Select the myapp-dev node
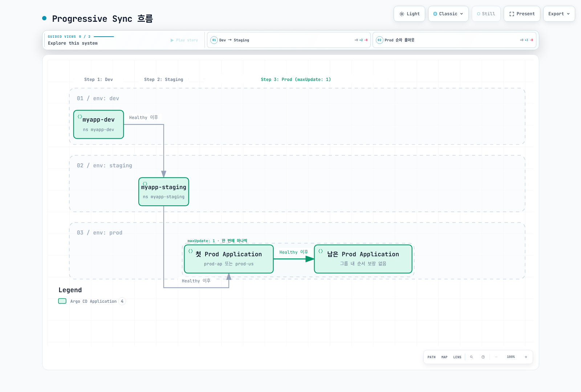 pos(98,124)
